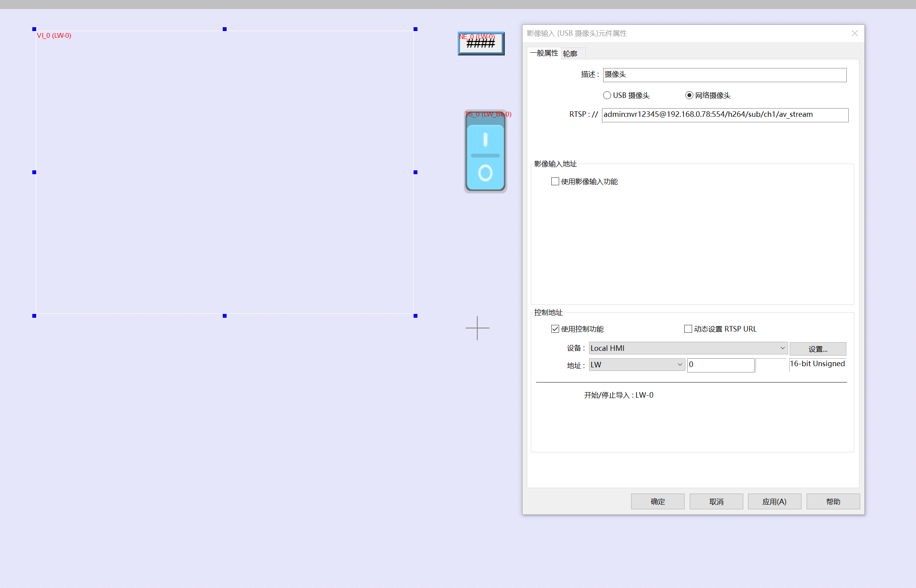916x588 pixels.
Task: Click the top-center selection handle of VI_0
Action: click(x=225, y=29)
